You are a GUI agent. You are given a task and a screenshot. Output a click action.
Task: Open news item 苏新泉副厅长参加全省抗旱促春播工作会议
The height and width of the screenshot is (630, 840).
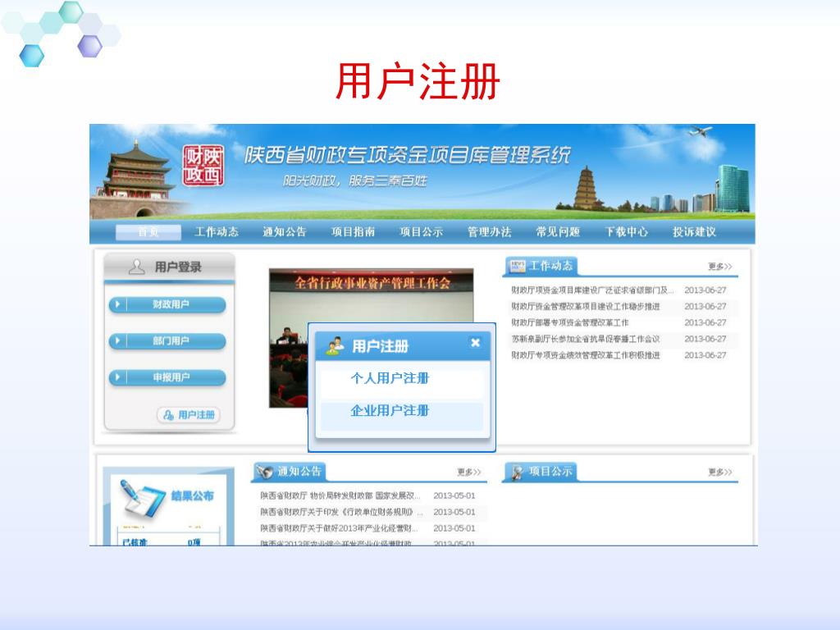click(586, 339)
